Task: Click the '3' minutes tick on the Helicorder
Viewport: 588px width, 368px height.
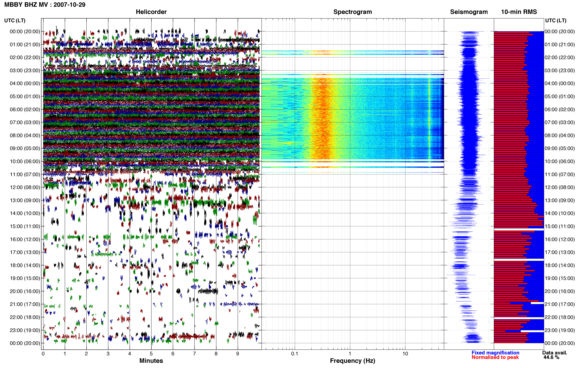Action: (x=108, y=354)
